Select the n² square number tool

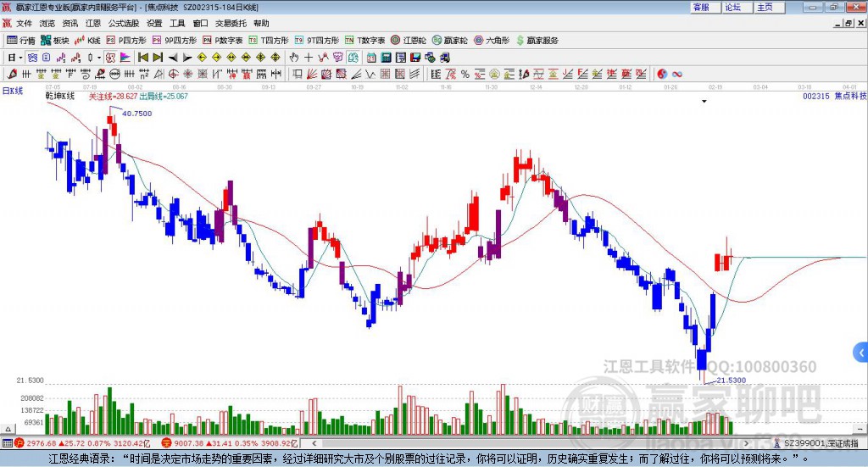pos(143,74)
